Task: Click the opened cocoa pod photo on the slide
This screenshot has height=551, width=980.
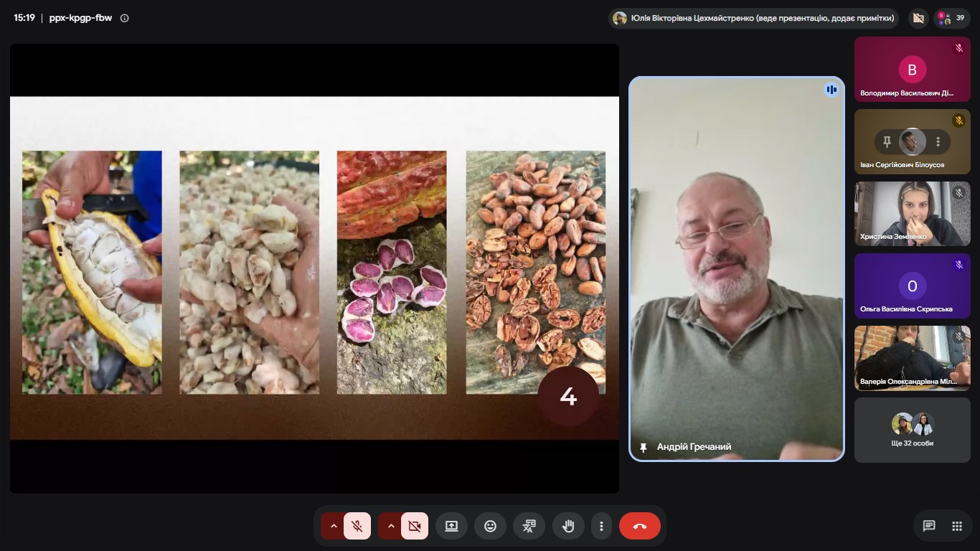Action: click(92, 272)
